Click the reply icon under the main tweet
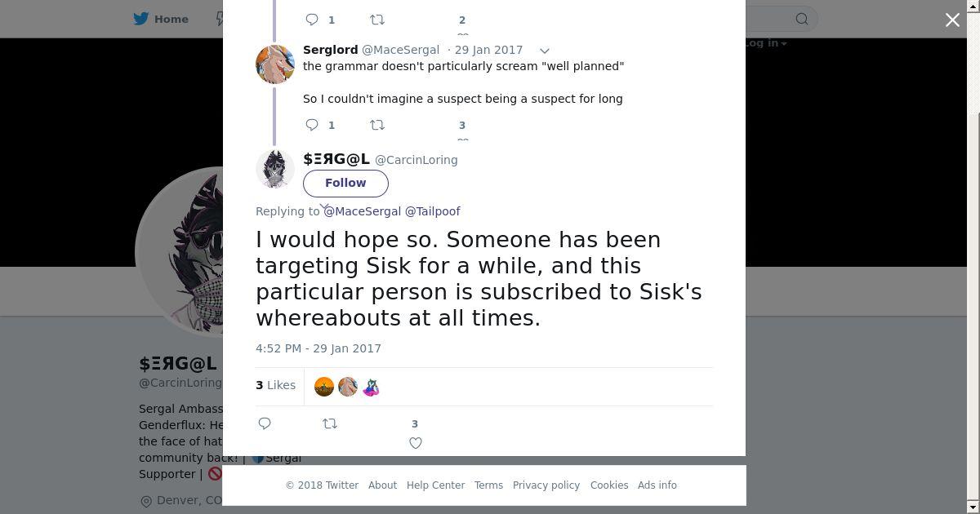 point(265,423)
